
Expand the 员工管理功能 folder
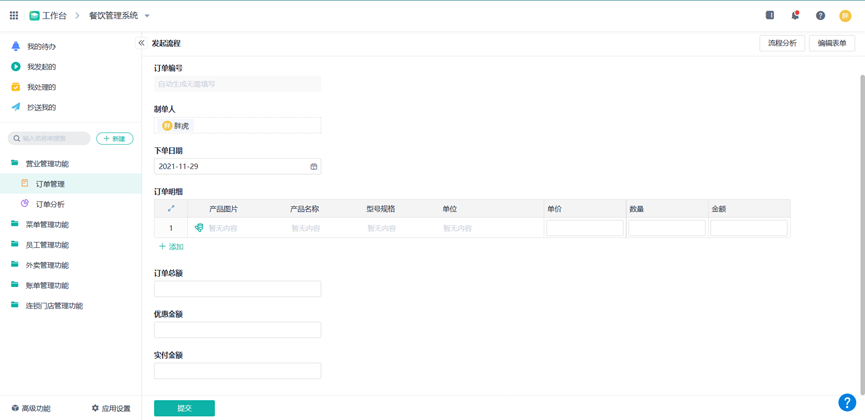pos(47,245)
